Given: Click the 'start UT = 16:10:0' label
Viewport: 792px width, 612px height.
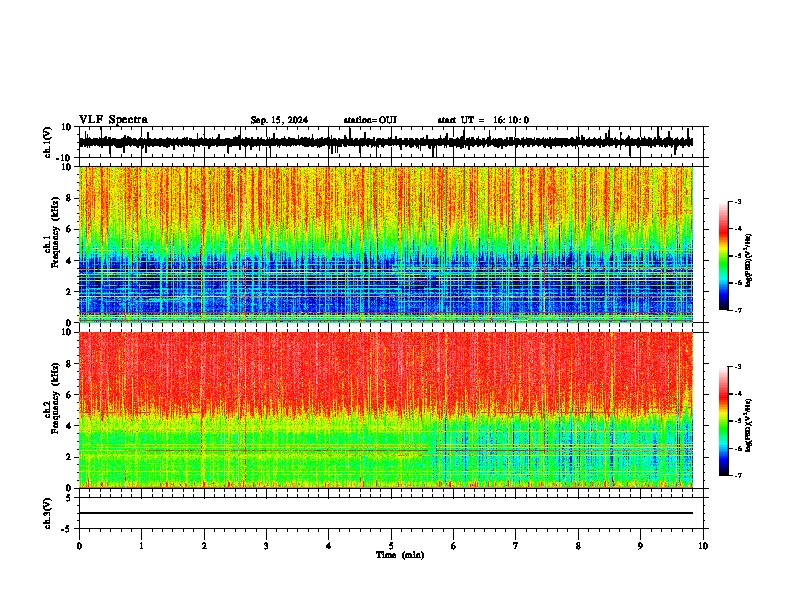Looking at the screenshot, I should pyautogui.click(x=483, y=120).
